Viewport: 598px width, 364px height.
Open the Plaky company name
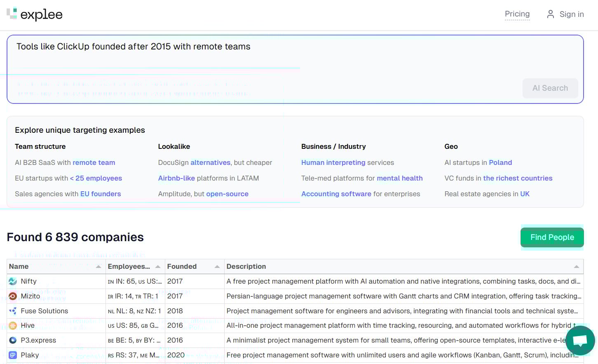point(30,355)
